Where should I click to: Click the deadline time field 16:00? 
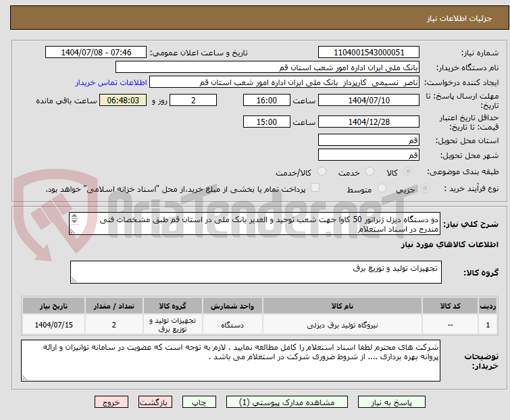click(266, 100)
